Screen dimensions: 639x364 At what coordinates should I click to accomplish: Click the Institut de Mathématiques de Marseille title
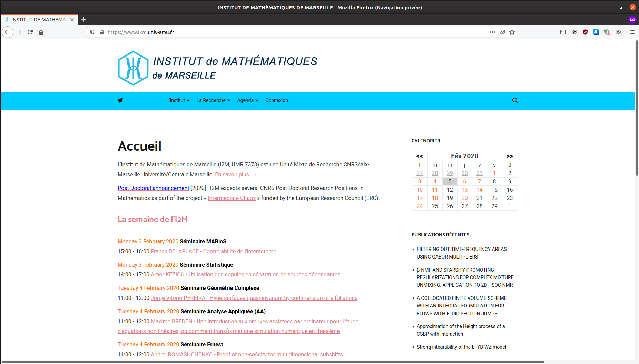[x=235, y=68]
